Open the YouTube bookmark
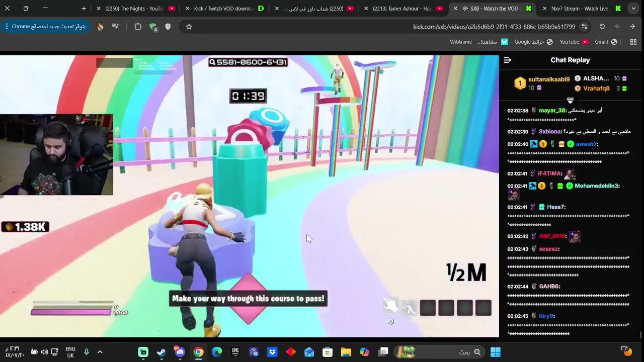Image resolution: width=644 pixels, height=362 pixels. [x=574, y=42]
